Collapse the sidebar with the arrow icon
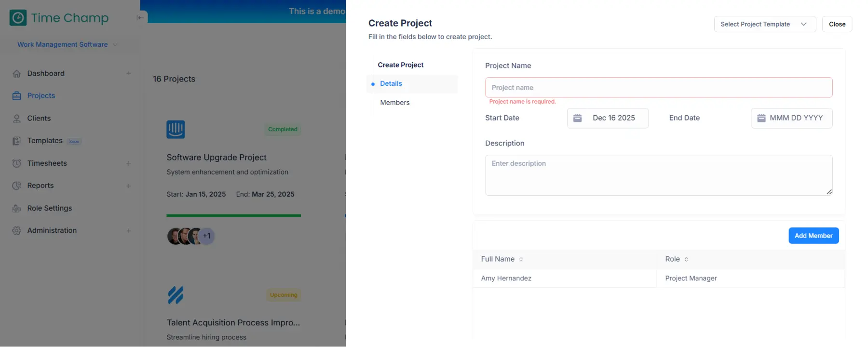The width and height of the screenshot is (868, 347). (x=140, y=18)
